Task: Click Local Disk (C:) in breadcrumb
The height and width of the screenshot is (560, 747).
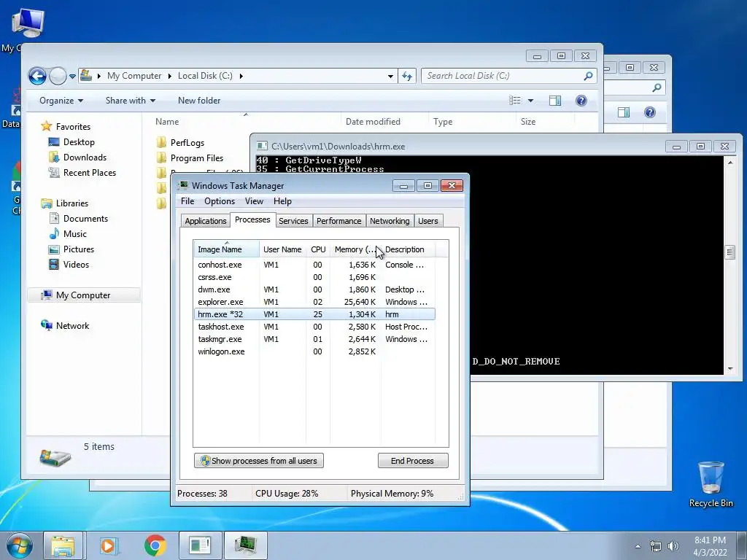Action: [205, 76]
